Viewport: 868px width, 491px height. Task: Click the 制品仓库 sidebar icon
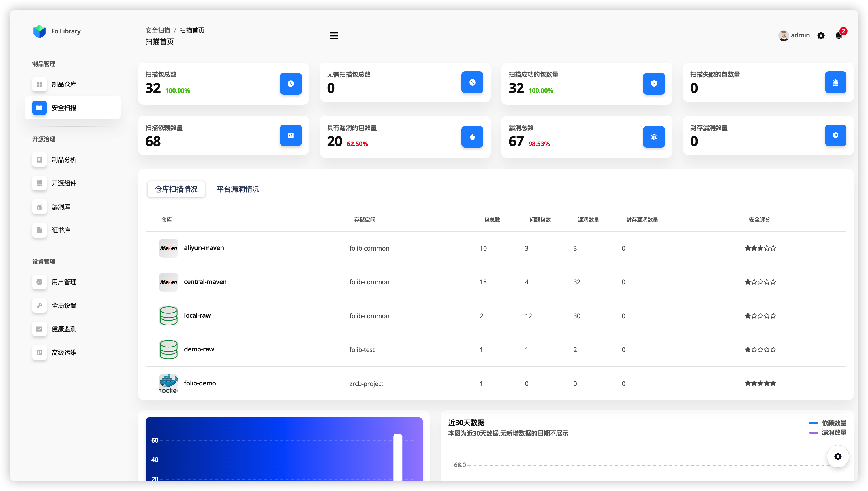[x=39, y=84]
